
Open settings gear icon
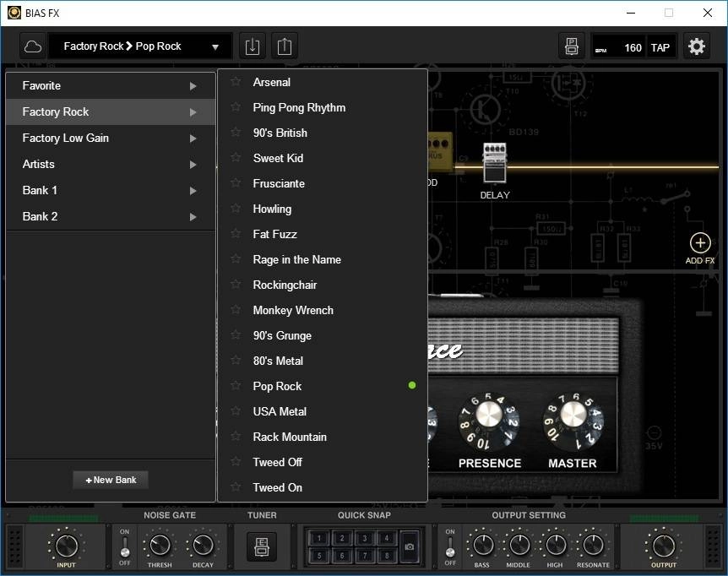tap(697, 46)
